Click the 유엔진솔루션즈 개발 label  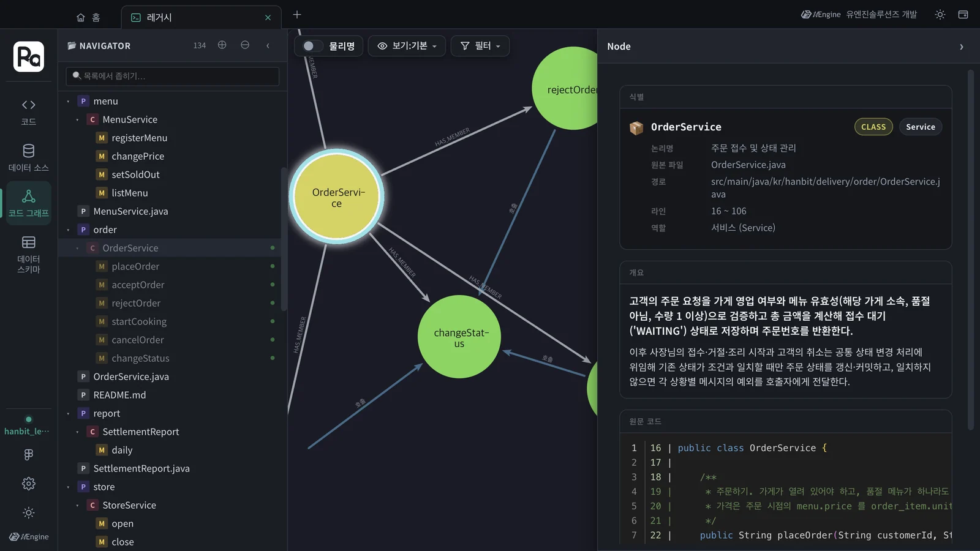point(881,15)
